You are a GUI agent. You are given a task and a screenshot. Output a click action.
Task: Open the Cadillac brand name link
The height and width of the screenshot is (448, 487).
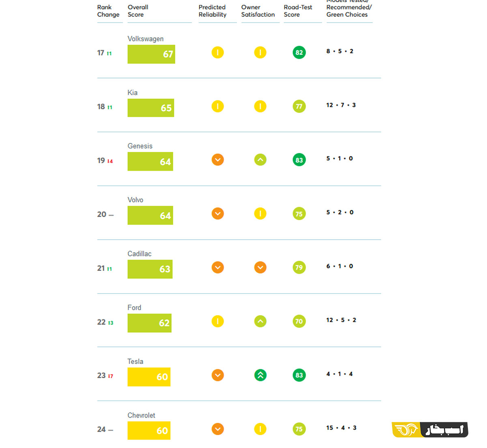point(140,254)
